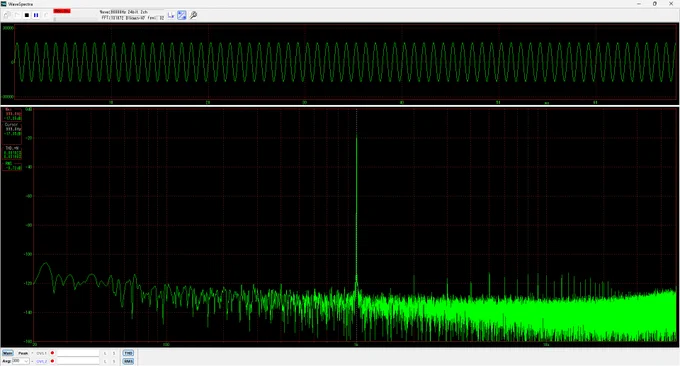The height and width of the screenshot is (366, 680).
Task: Click the WaveSpectra title bar icon
Action: coord(4,3)
